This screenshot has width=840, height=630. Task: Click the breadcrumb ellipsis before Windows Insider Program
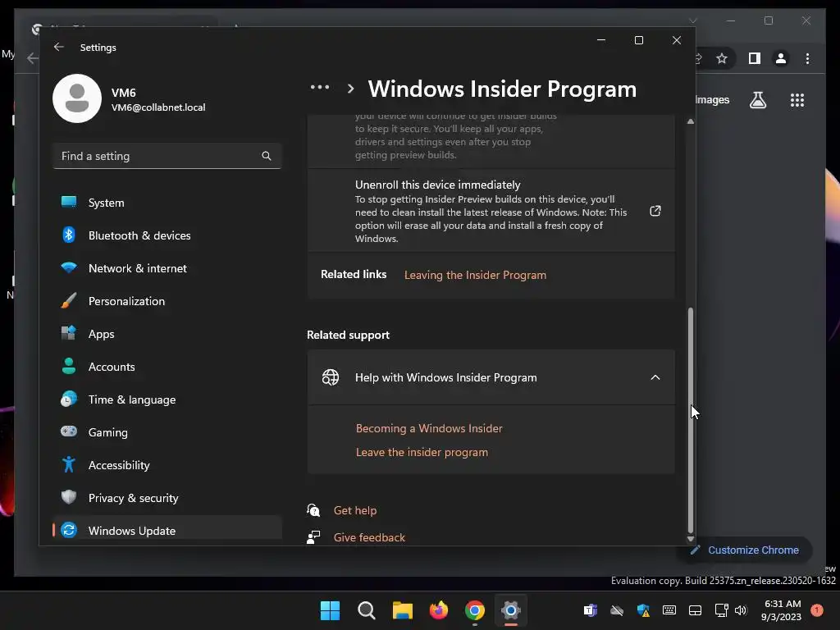click(x=320, y=87)
